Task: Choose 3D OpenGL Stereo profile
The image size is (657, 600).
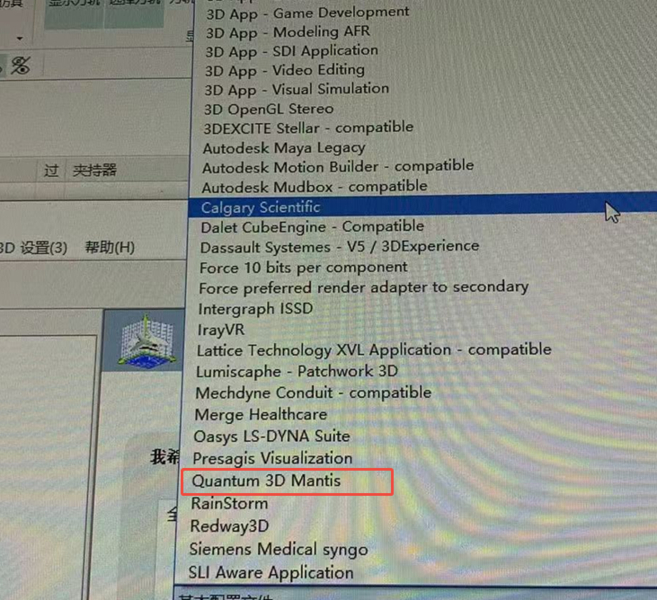Action: point(269,109)
